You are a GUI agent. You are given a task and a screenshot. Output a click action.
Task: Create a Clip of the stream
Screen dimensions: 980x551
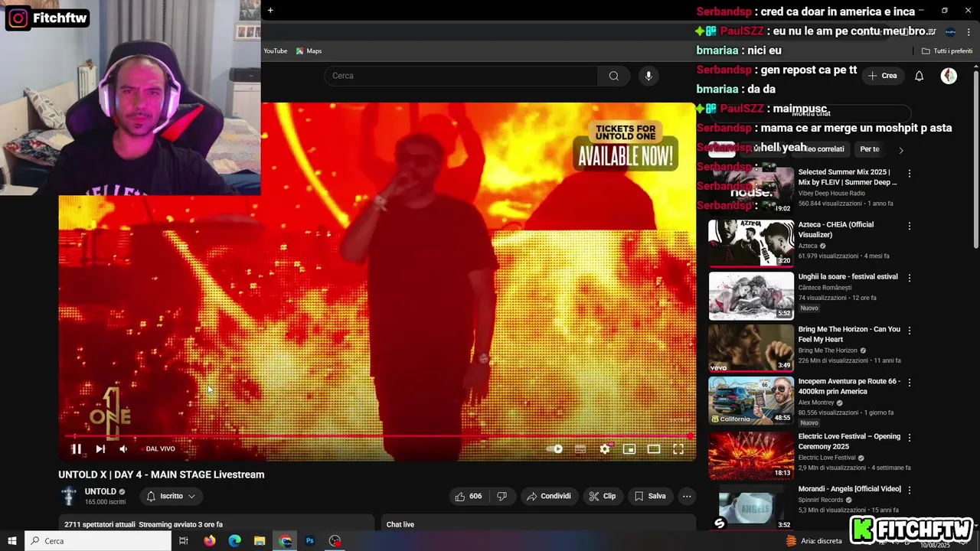coord(603,496)
